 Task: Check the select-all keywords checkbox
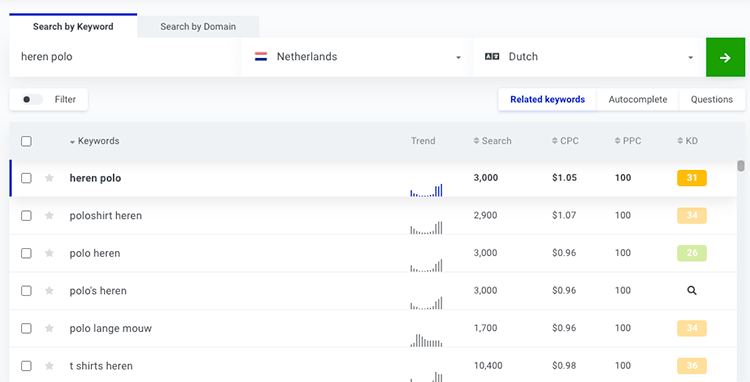pyautogui.click(x=26, y=141)
